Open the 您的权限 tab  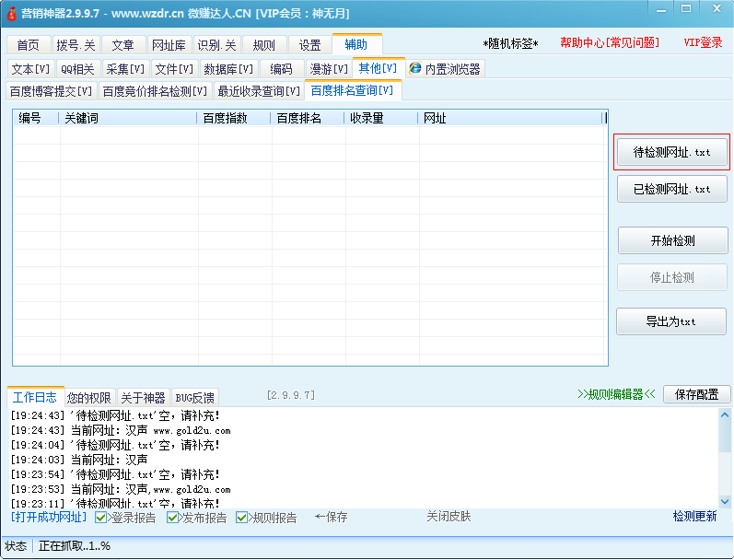tap(89, 398)
